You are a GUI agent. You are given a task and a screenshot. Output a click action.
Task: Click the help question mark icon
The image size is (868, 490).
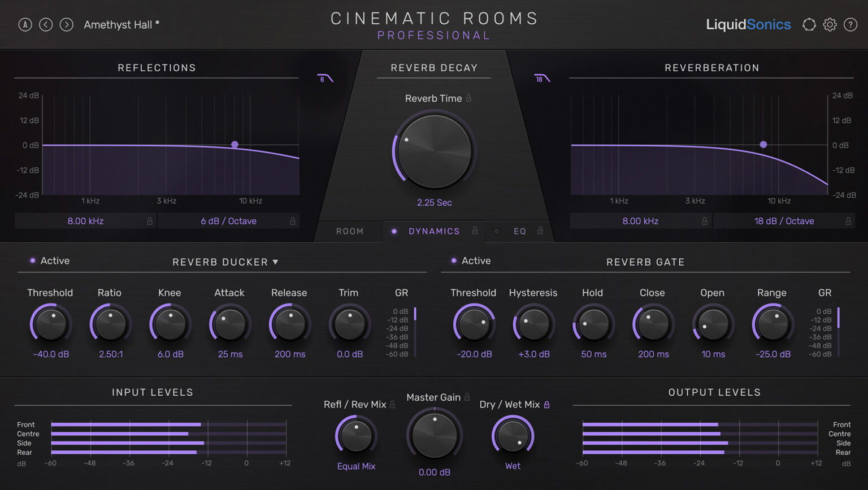click(x=850, y=24)
